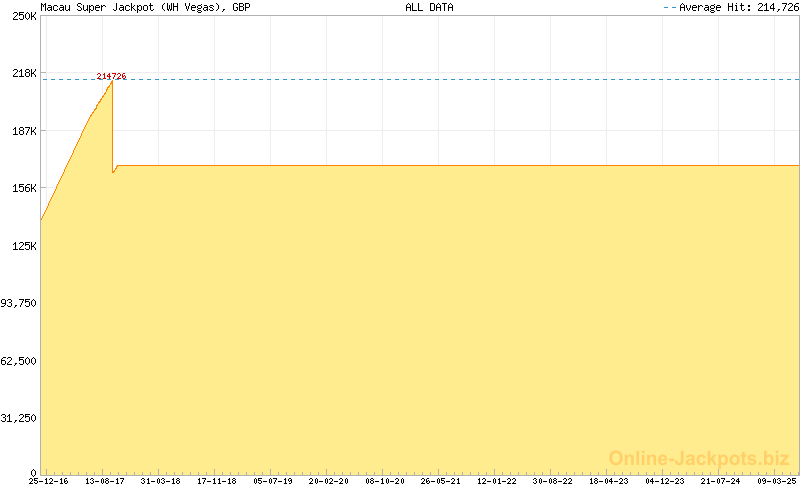Click the 30-08-22 date on x-axis
This screenshot has height=490, width=800.
point(552,481)
